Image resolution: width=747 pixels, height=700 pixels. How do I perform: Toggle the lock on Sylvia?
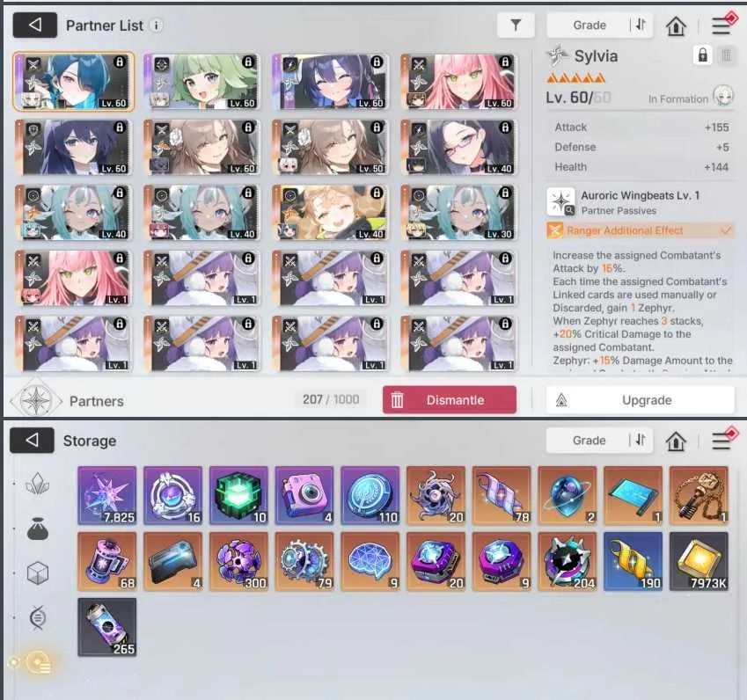tap(703, 55)
